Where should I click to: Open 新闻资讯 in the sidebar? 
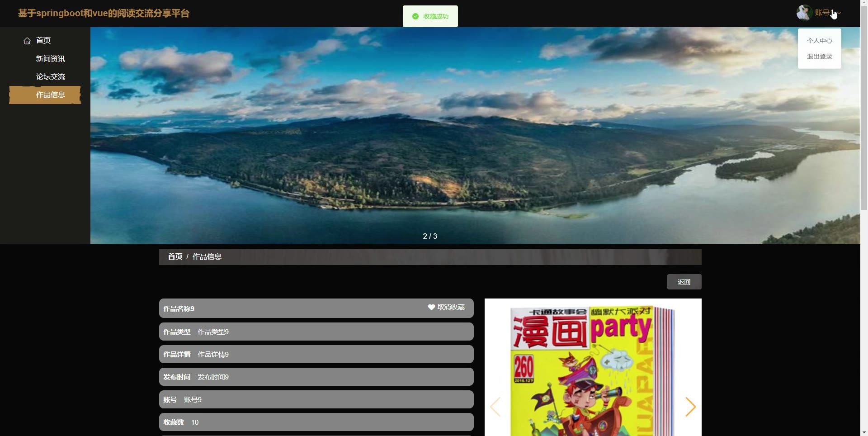pos(51,59)
